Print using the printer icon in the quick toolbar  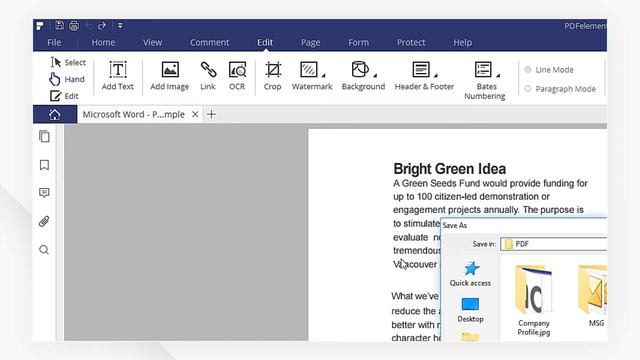pyautogui.click(x=74, y=26)
